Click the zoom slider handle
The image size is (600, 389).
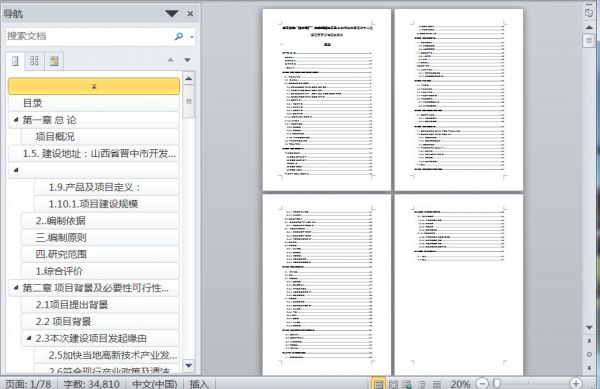coord(497,383)
